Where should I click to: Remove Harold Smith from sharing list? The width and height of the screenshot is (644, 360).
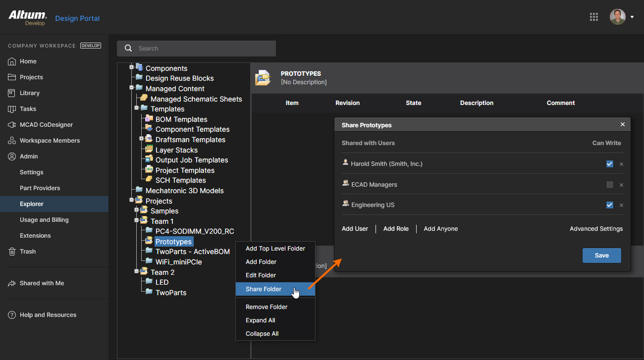(621, 164)
